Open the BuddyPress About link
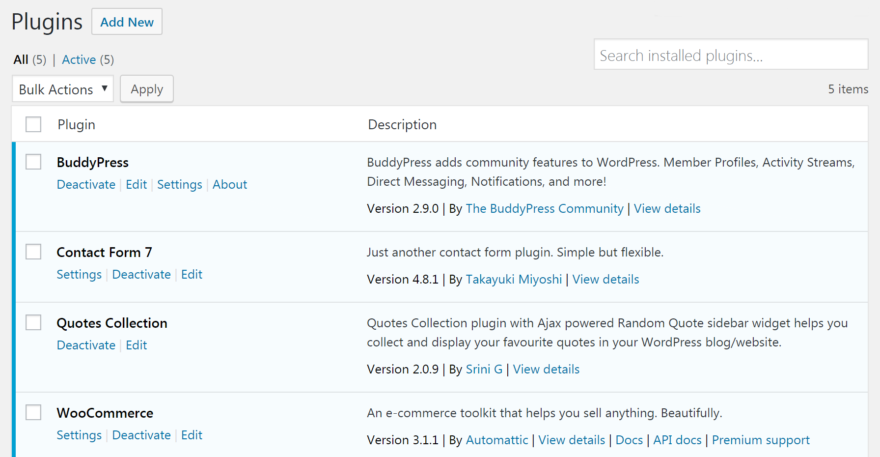The image size is (880, 457). (x=230, y=185)
